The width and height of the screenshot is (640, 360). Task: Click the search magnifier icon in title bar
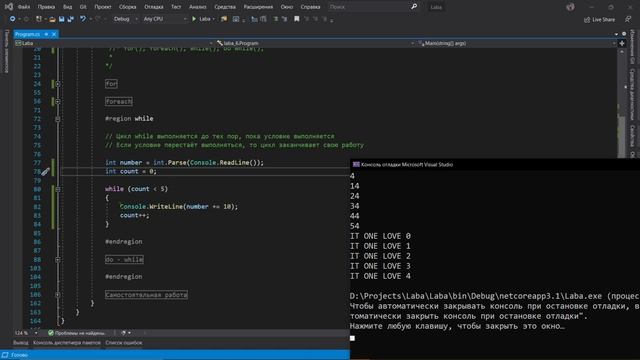tap(414, 7)
